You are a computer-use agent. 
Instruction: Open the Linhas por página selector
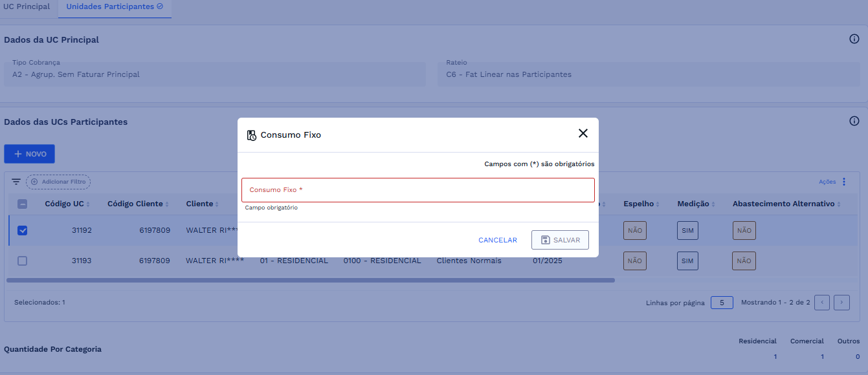coord(721,303)
